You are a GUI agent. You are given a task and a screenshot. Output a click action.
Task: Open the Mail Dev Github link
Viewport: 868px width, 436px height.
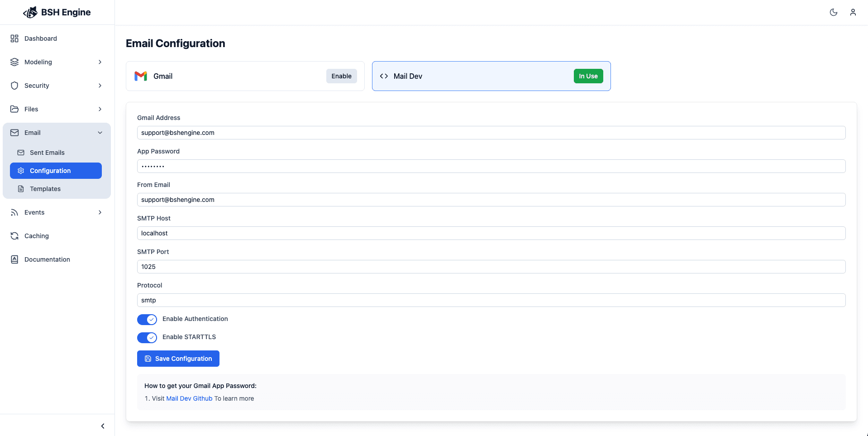[189, 398]
